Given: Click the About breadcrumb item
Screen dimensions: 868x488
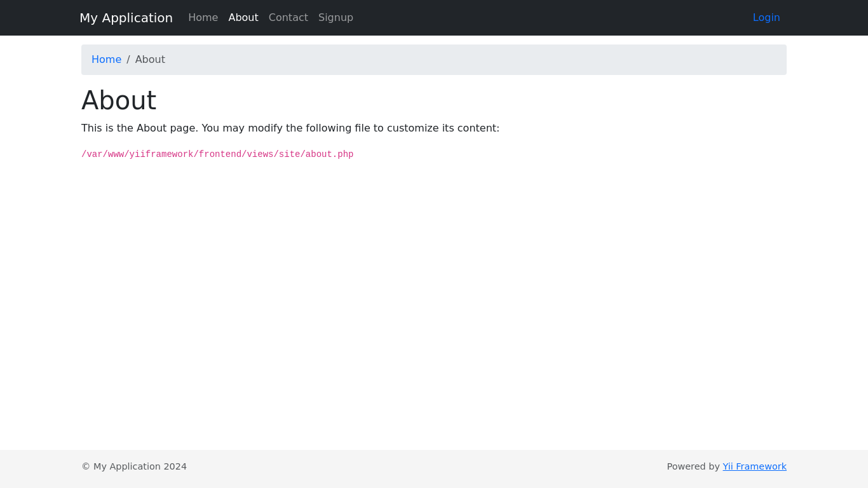Looking at the screenshot, I should pyautogui.click(x=150, y=60).
